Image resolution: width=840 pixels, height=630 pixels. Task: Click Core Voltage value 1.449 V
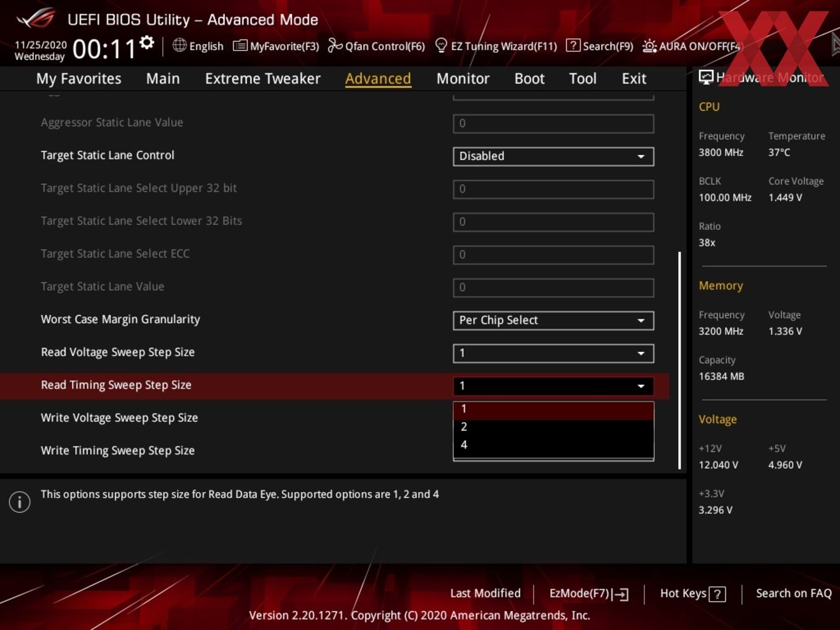tap(785, 198)
